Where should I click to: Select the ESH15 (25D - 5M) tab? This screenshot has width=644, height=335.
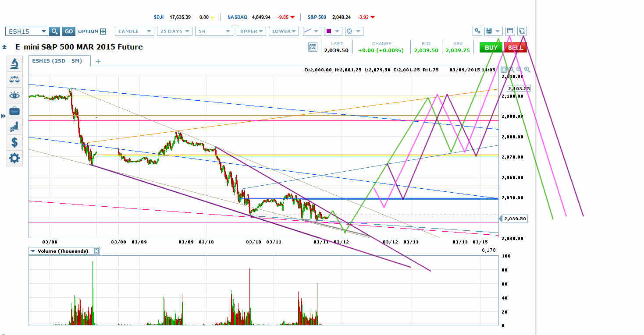click(x=60, y=61)
